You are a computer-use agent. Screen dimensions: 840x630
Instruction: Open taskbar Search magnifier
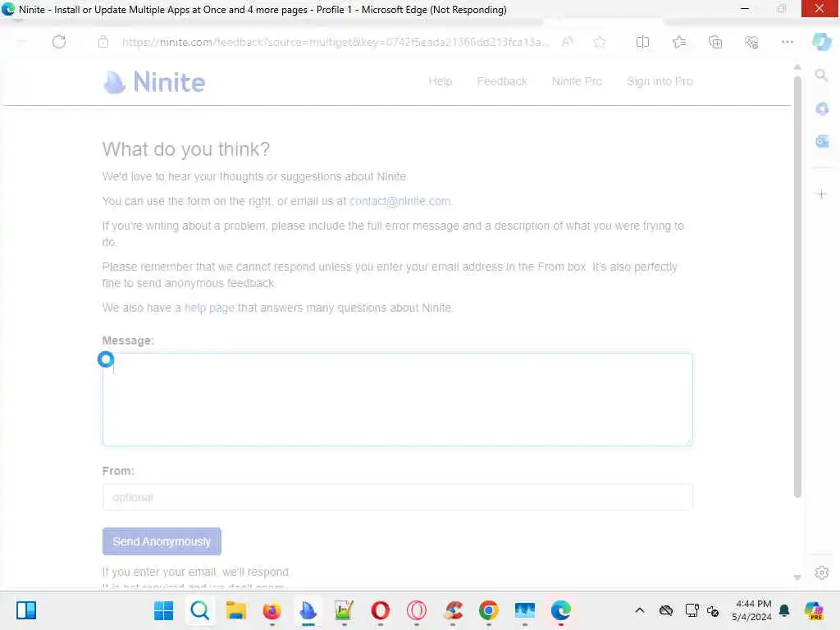click(x=200, y=610)
